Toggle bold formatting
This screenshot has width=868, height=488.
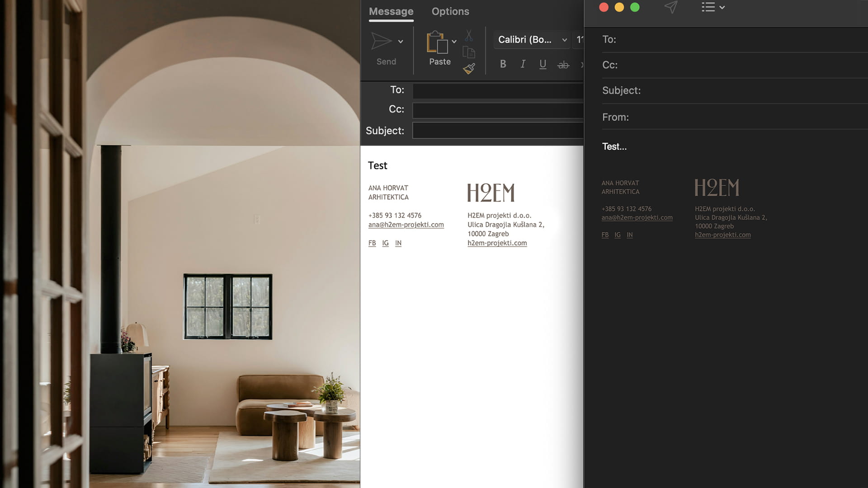point(503,64)
